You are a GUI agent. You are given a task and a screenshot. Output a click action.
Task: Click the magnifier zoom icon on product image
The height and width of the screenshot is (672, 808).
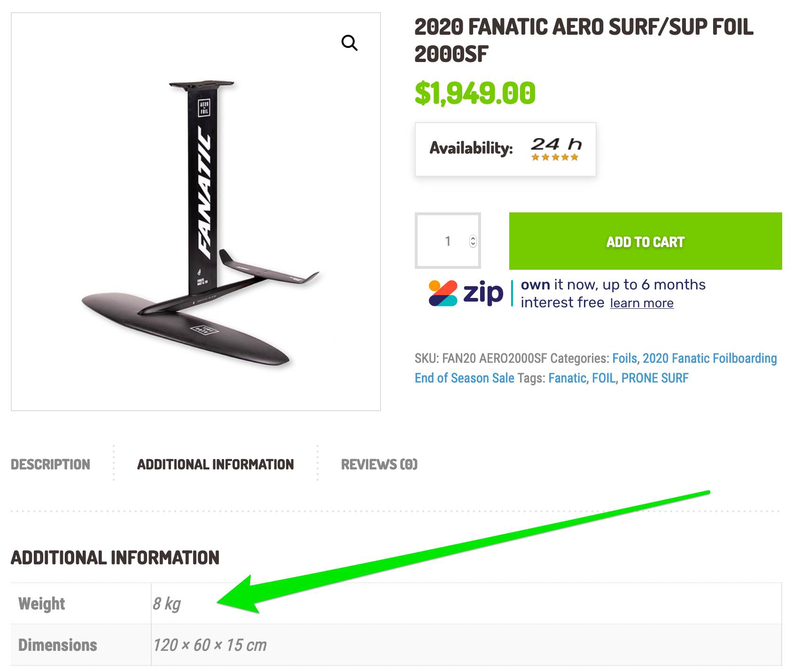coord(349,43)
